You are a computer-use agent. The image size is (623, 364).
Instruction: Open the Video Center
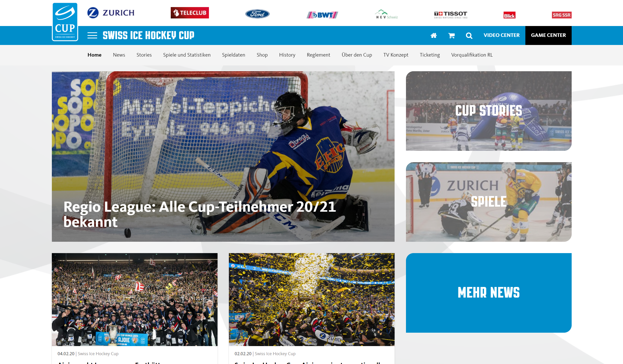point(502,35)
